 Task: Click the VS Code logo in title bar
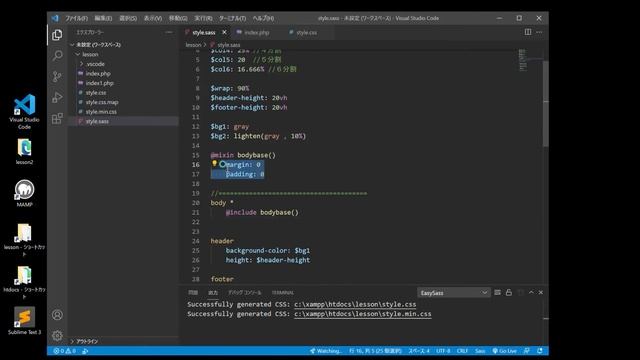click(x=55, y=18)
